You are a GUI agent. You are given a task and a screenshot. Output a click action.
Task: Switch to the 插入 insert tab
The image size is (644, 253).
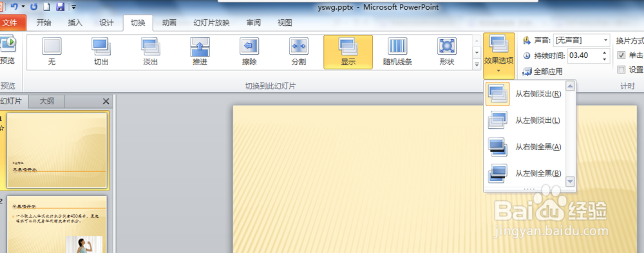click(x=75, y=23)
